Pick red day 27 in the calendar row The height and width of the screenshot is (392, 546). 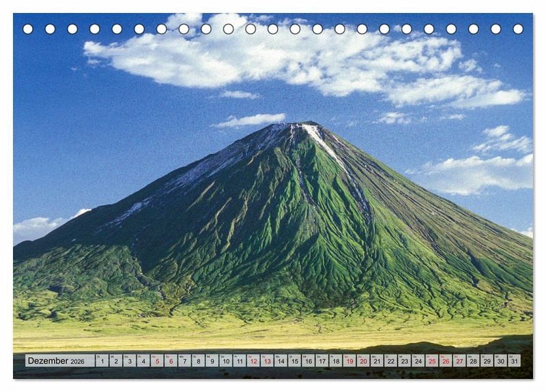tap(459, 361)
